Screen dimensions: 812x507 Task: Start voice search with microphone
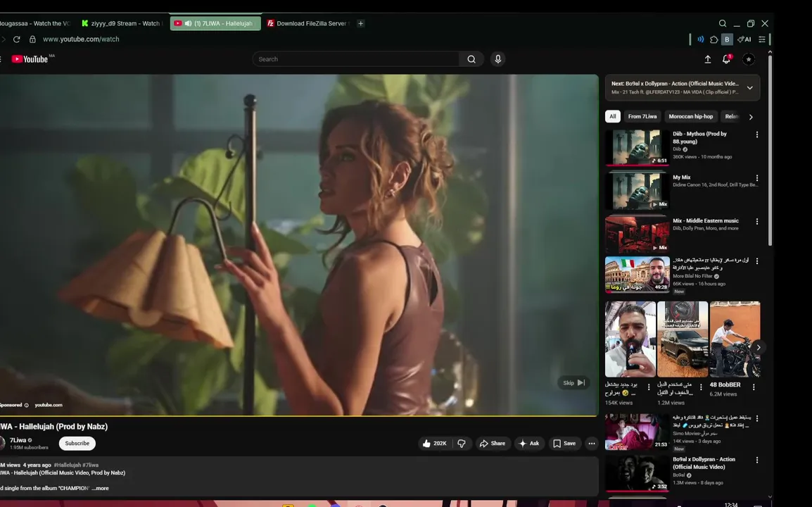pyautogui.click(x=497, y=59)
